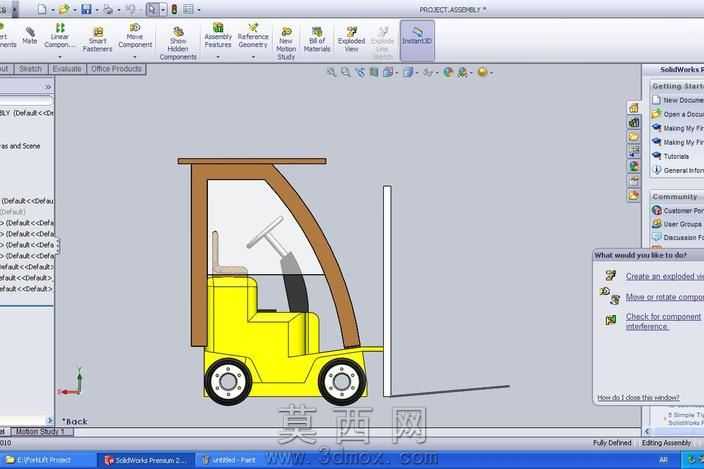Viewport: 704px width, 469px height.
Task: Open the Forklift Project folder taskbar button
Action: (48, 460)
